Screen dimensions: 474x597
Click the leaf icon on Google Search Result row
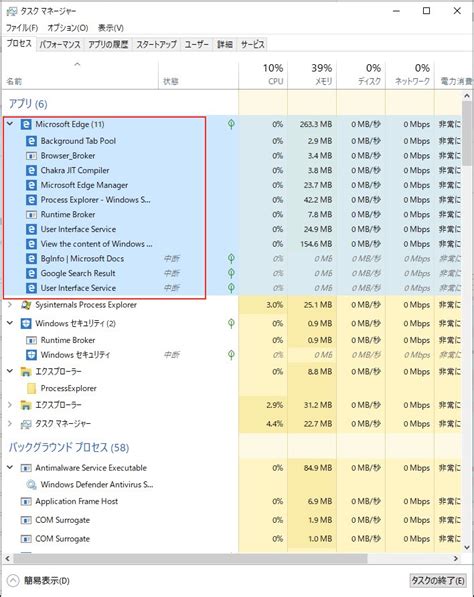[x=231, y=273]
